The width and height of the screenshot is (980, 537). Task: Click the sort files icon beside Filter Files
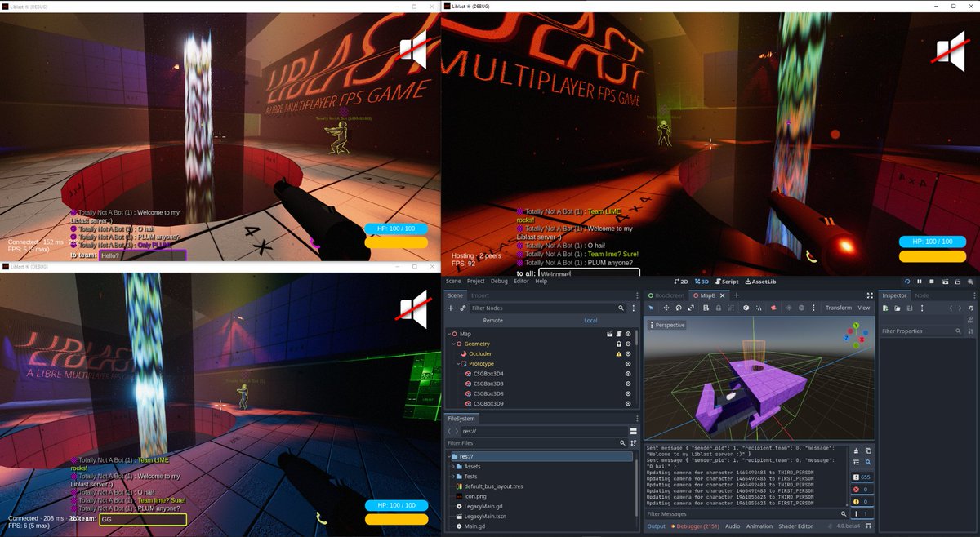pyautogui.click(x=633, y=443)
